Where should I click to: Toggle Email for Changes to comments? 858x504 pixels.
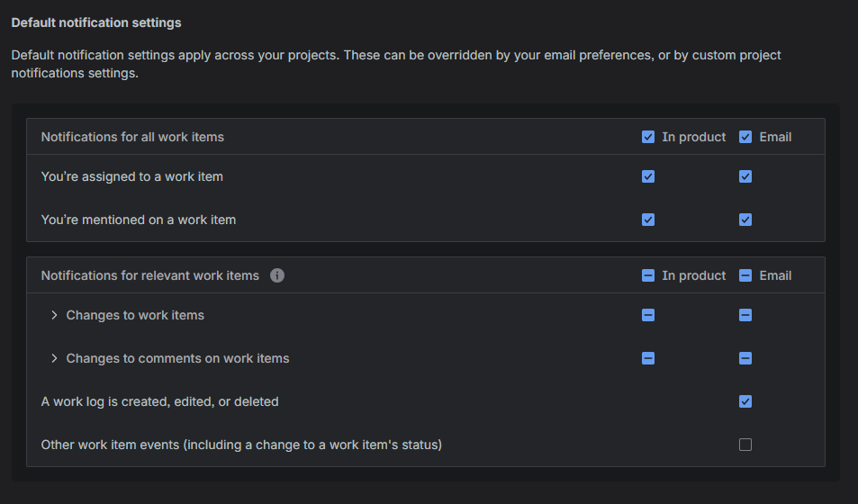point(745,358)
